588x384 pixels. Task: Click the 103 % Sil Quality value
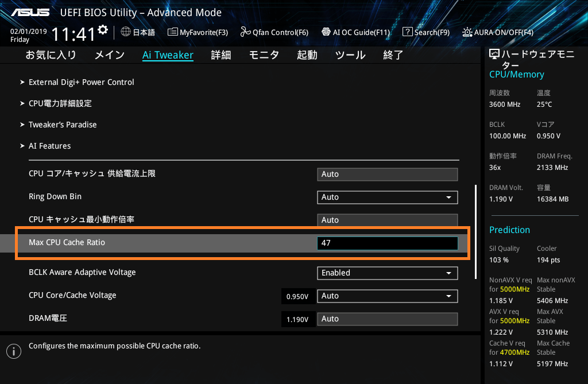tap(499, 260)
